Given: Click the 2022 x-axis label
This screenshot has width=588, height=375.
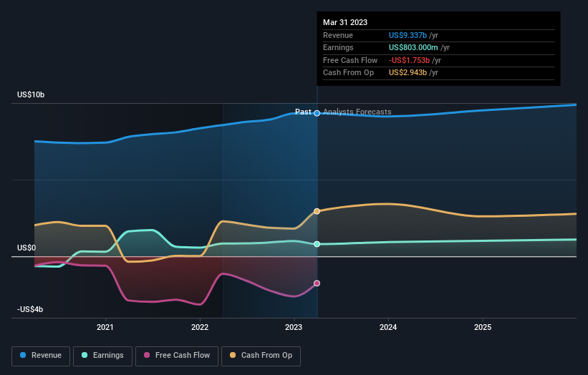Looking at the screenshot, I should pos(200,328).
